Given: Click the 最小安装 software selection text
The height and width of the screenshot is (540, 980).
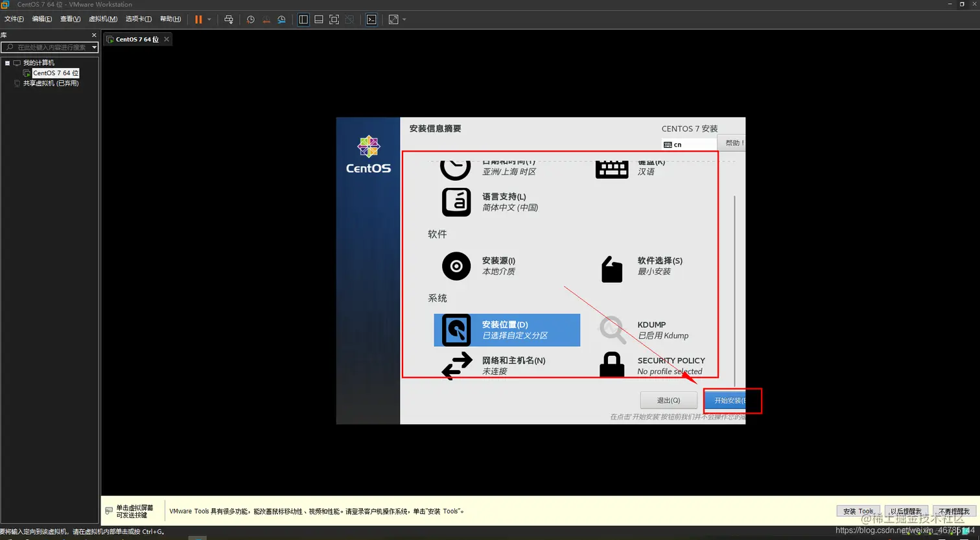Looking at the screenshot, I should click(654, 272).
